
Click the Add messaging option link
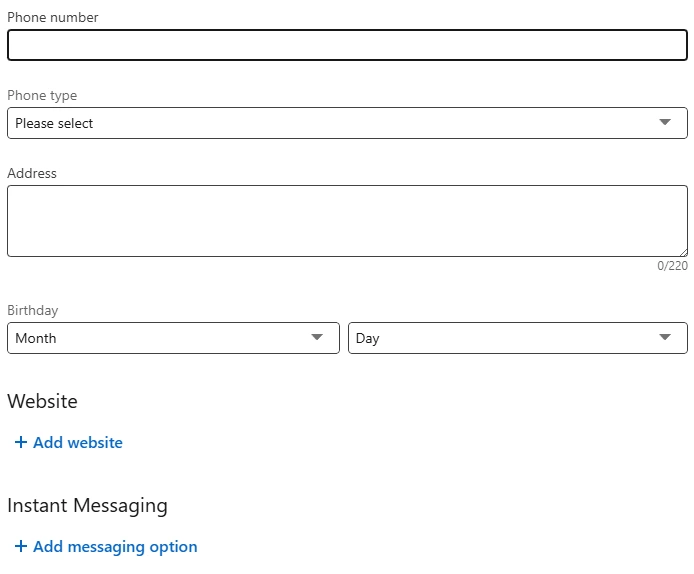[x=115, y=547]
